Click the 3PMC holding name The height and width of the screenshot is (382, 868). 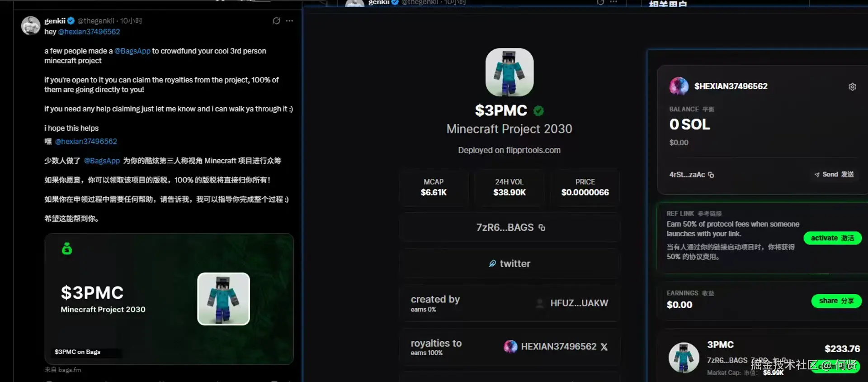[x=721, y=345]
